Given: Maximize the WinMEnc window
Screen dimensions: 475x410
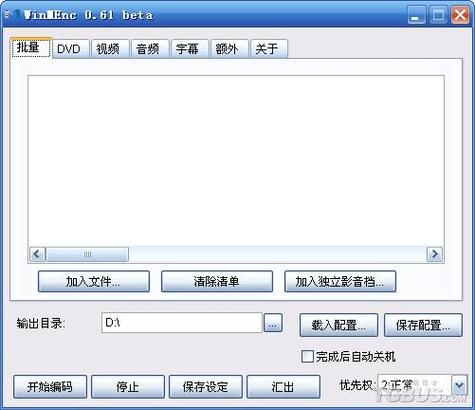Looking at the screenshot, I should 438,15.
